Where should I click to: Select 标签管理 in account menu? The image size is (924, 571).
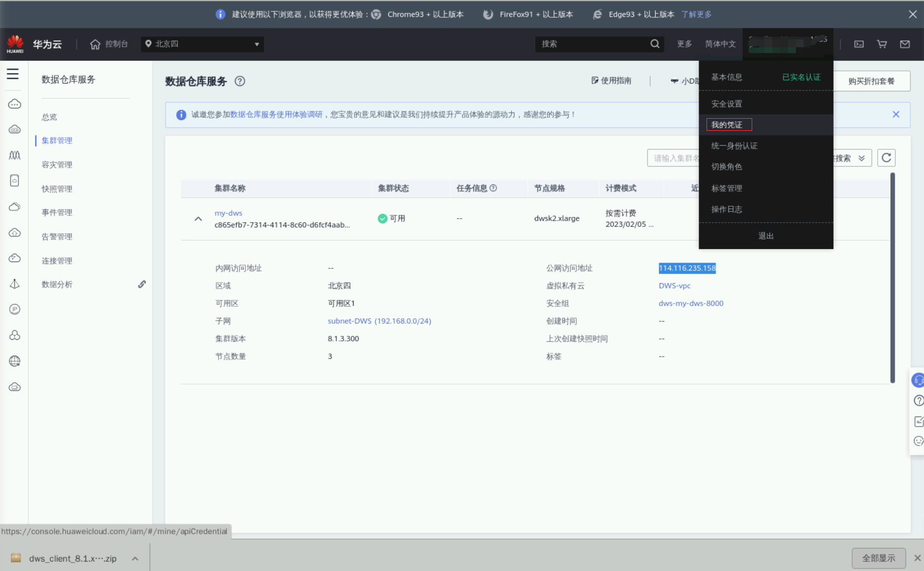point(726,188)
